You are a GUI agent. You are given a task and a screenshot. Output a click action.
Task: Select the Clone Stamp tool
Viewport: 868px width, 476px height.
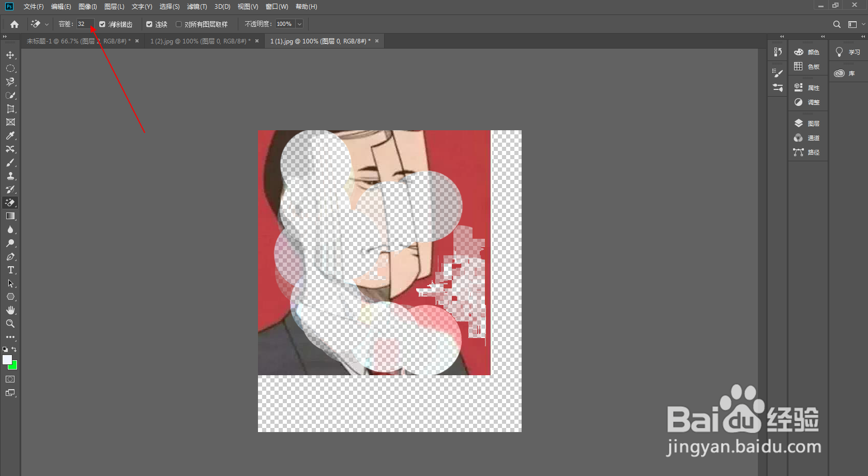(x=10, y=176)
